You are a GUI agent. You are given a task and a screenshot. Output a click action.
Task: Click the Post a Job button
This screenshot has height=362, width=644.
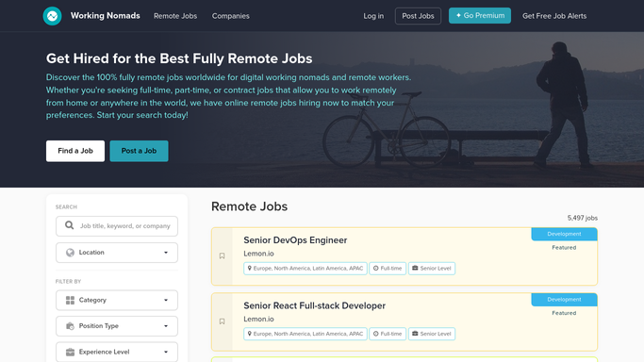click(139, 151)
